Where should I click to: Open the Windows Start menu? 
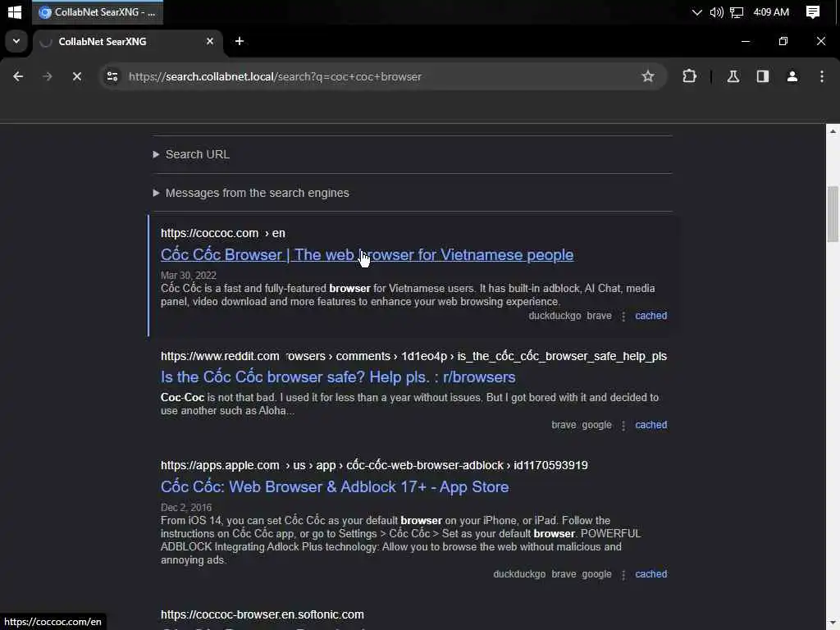pos(15,11)
